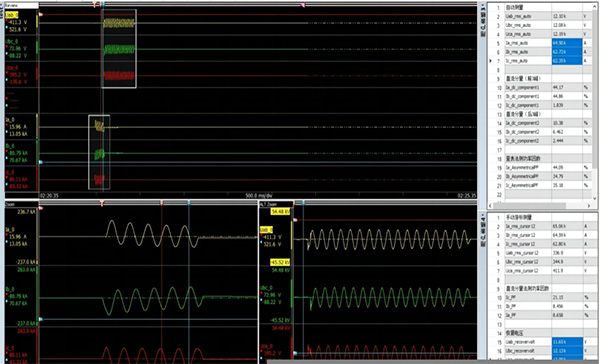Click the zoom rectangle around the current bursts
Screen dimensions: 600x364
click(x=99, y=152)
